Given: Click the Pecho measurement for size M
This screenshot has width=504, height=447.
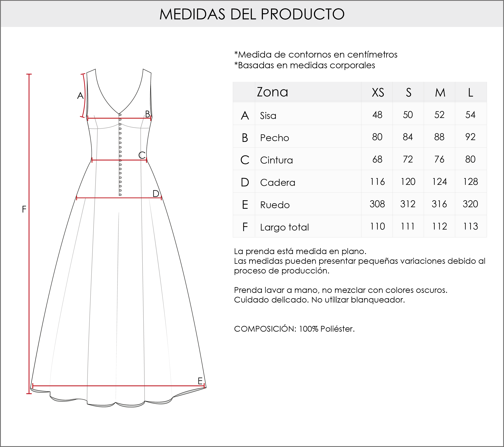Looking at the screenshot, I should tap(439, 137).
